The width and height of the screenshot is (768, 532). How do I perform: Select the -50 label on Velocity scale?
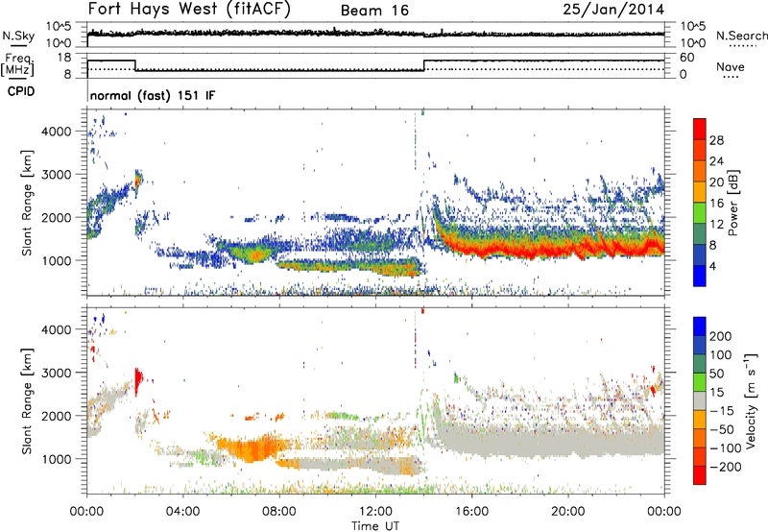click(x=722, y=429)
